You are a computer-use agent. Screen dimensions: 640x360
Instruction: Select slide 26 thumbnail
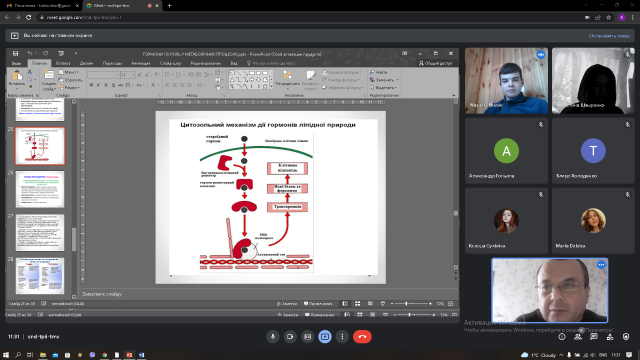(40, 189)
